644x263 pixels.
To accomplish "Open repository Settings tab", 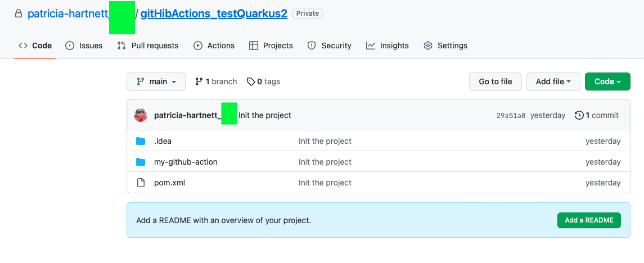I will (x=445, y=46).
